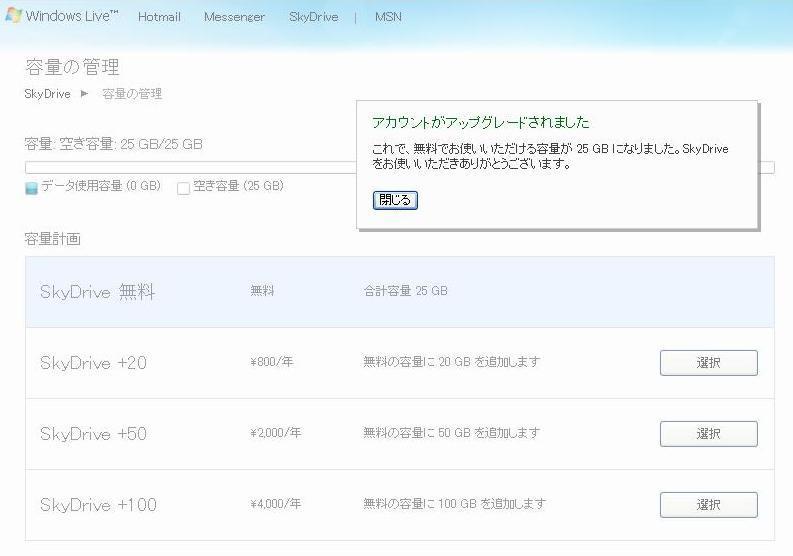Open the Messenger menu link

[234, 17]
